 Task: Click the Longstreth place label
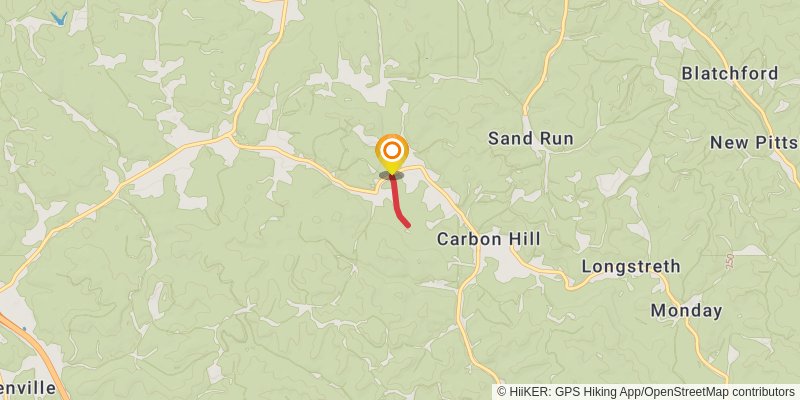(631, 266)
